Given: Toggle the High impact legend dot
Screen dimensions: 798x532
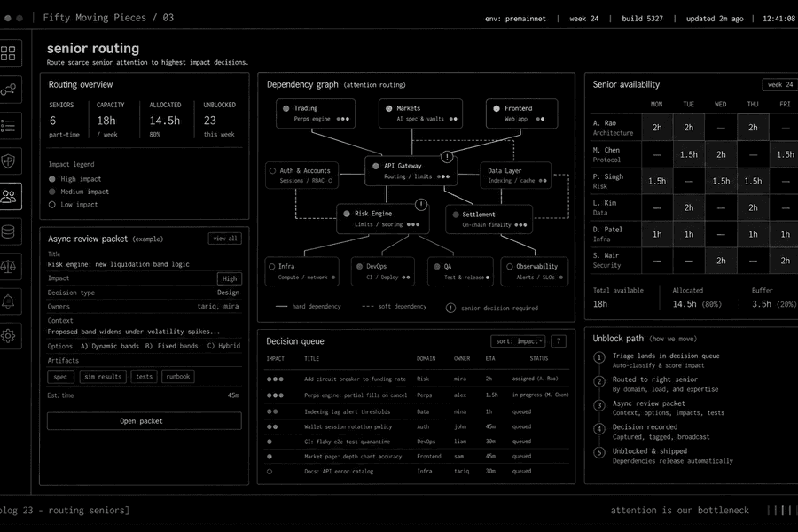Looking at the screenshot, I should [52, 179].
